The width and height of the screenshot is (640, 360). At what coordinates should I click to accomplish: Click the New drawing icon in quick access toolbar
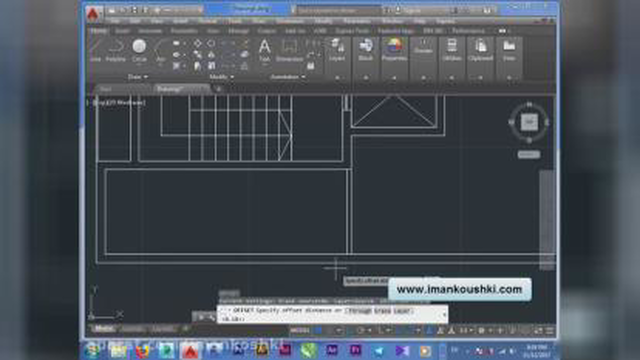pyautogui.click(x=112, y=10)
